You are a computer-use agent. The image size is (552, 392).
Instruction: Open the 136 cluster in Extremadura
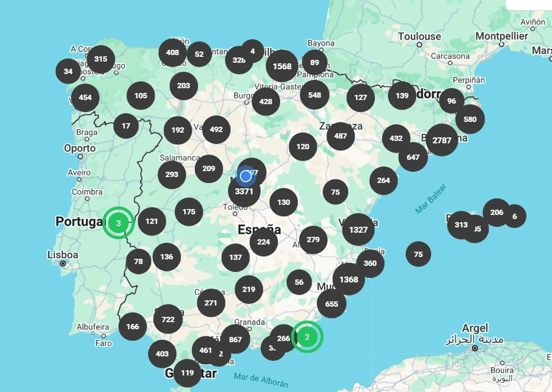pos(166,256)
